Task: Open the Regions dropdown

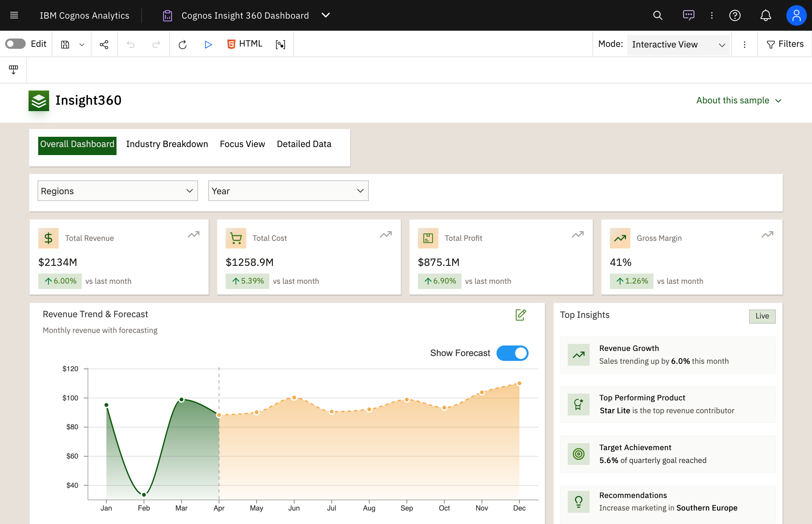Action: click(117, 191)
